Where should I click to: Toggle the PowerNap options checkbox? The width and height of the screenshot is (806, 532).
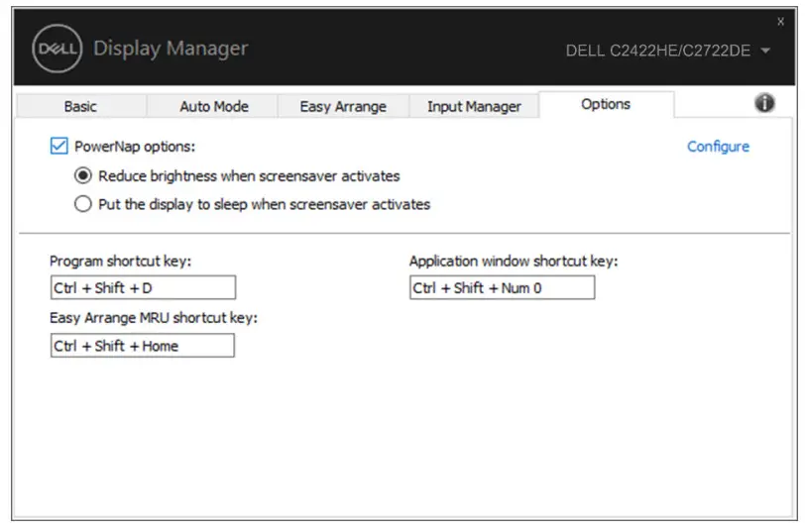(x=59, y=146)
